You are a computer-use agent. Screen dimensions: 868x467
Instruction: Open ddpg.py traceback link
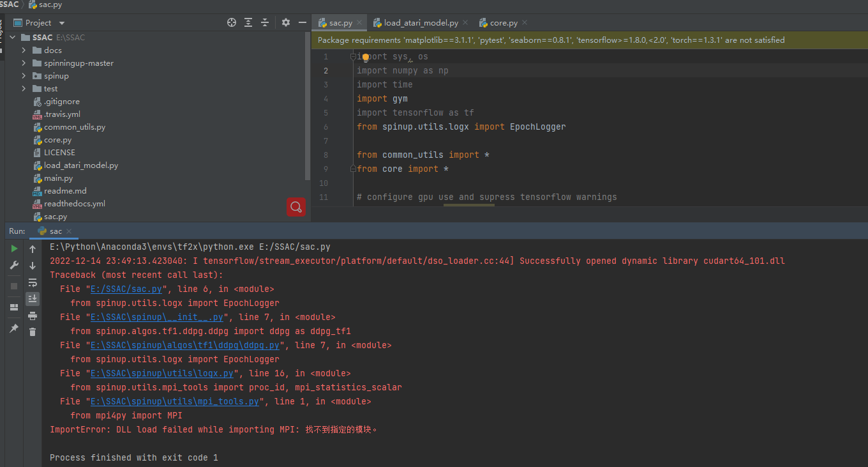[x=185, y=345]
